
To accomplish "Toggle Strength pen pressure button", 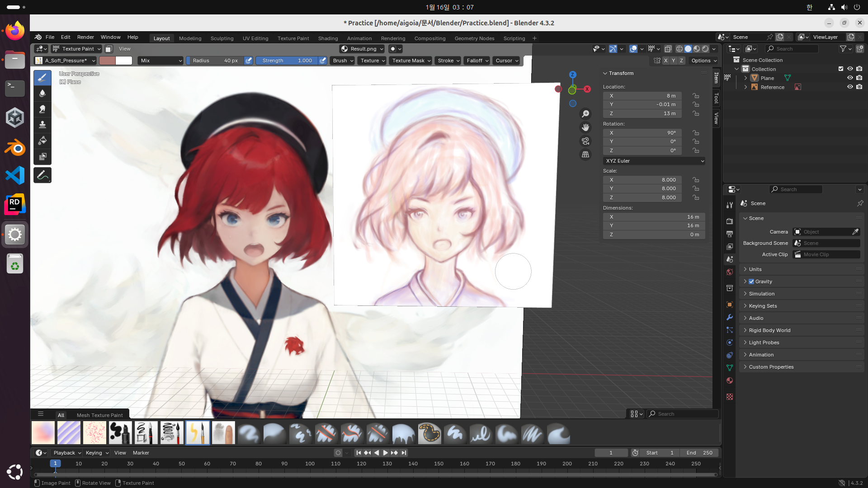I will 322,61.
